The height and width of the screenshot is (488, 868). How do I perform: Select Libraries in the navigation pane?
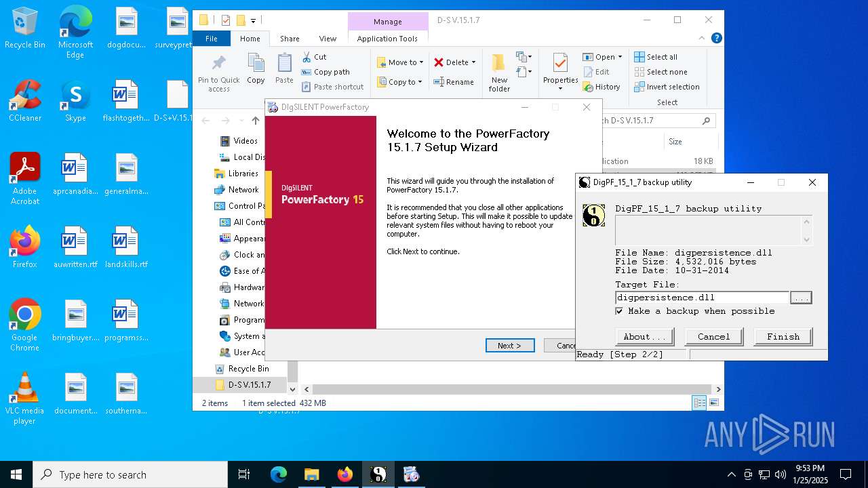pyautogui.click(x=243, y=174)
